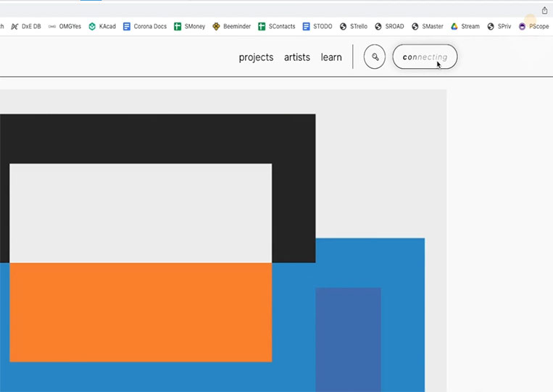Open the OMGYes bookmark
Screen dimensions: 553x392
(x=65, y=26)
